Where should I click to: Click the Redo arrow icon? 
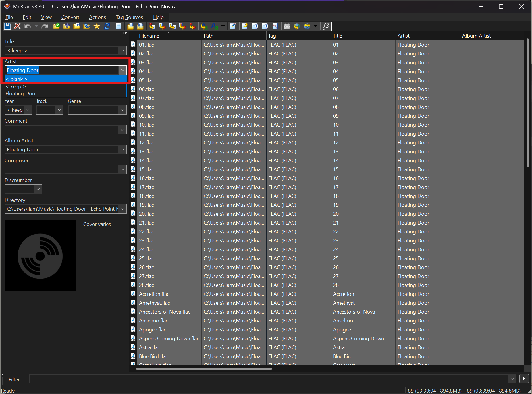[45, 26]
